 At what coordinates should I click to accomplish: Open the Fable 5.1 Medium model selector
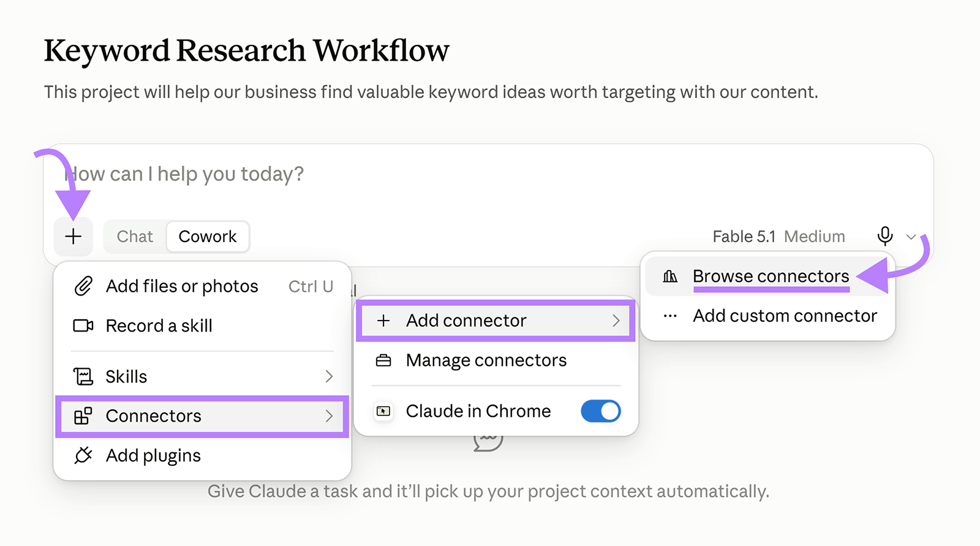[778, 237]
